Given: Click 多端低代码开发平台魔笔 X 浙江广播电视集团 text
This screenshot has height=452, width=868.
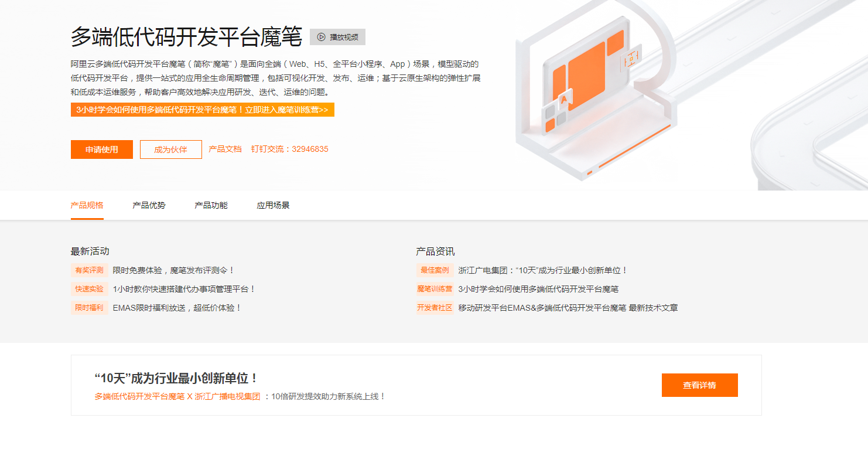Looking at the screenshot, I should coord(177,396).
